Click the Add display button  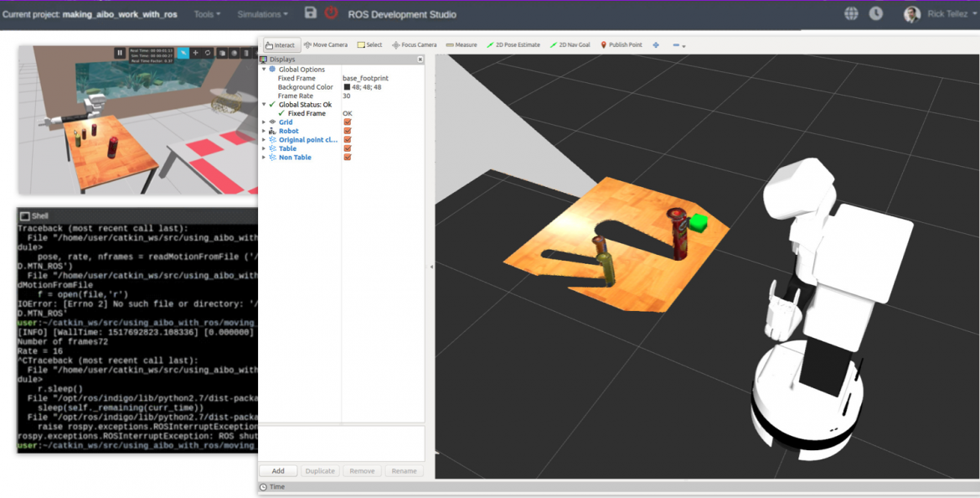278,471
